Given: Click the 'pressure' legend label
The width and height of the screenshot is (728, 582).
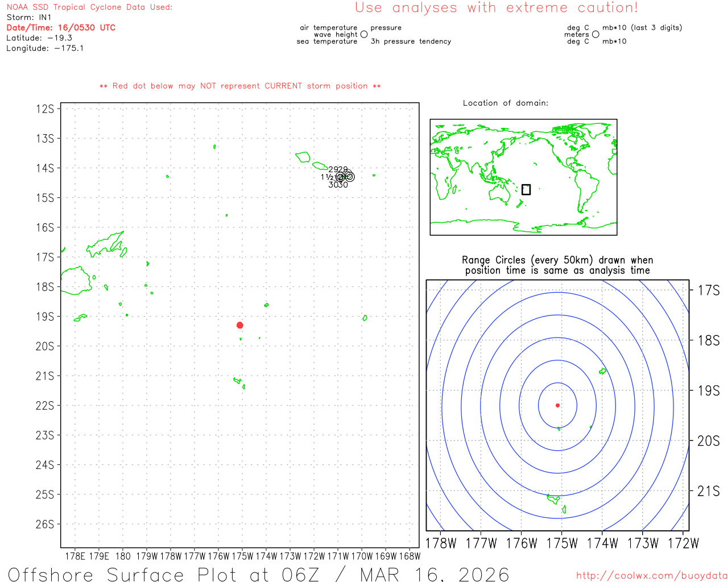Looking at the screenshot, I should click(386, 28).
